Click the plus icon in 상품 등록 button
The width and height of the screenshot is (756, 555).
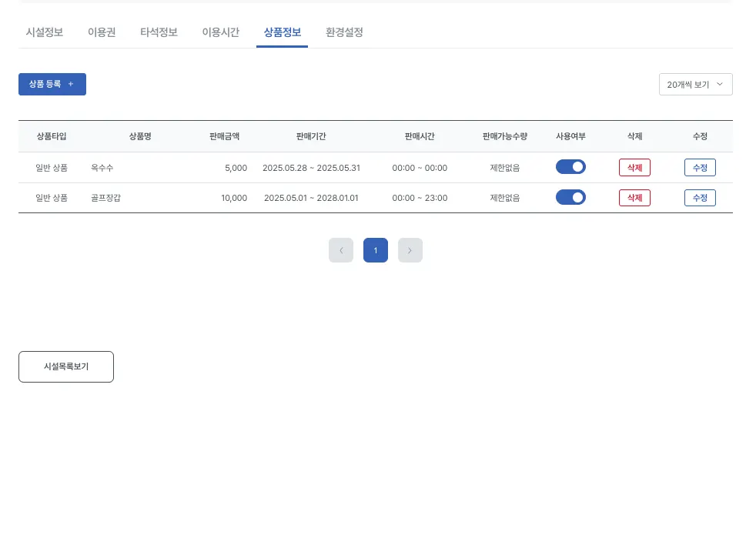(x=71, y=84)
